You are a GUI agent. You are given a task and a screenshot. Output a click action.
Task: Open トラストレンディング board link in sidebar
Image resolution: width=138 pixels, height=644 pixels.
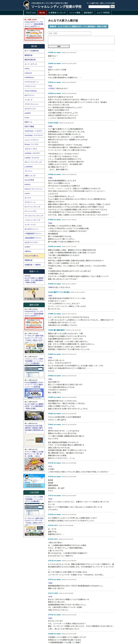pyautogui.click(x=34, y=220)
